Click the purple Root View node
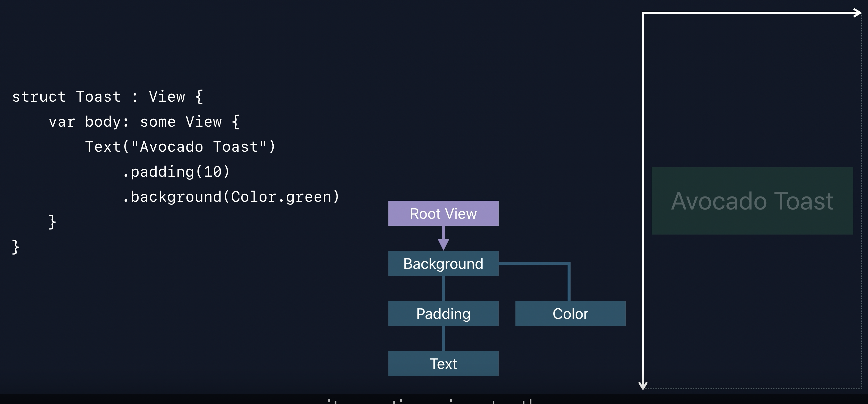This screenshot has height=404, width=868. (443, 214)
